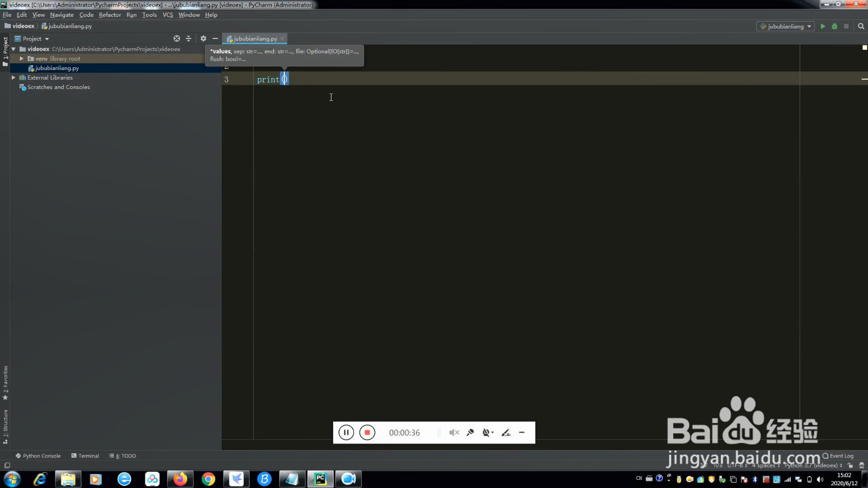The width and height of the screenshot is (868, 488).
Task: Toggle microphone in recorder bar
Action: (x=470, y=433)
